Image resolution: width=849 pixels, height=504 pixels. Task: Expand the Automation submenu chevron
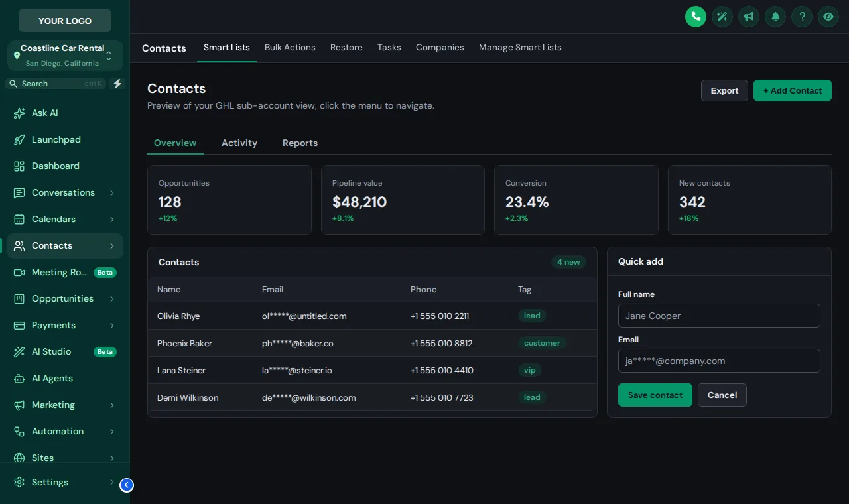tap(112, 432)
